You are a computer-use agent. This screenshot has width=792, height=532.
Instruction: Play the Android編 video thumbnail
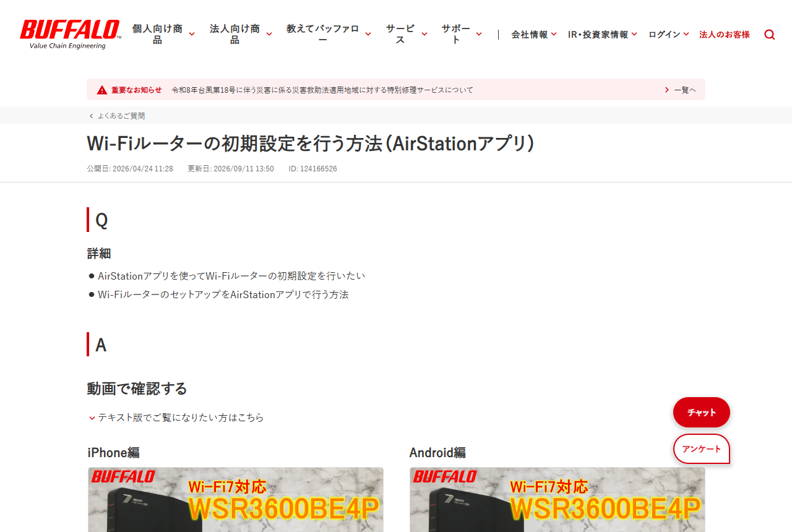tap(557, 500)
